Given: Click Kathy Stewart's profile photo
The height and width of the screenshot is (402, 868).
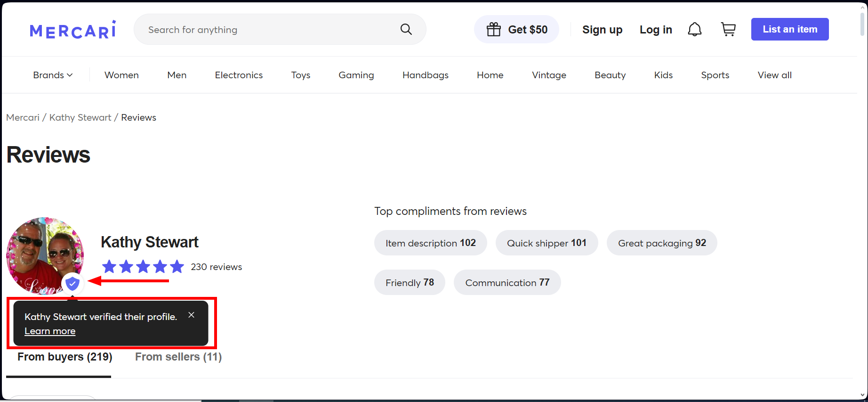Looking at the screenshot, I should [45, 256].
